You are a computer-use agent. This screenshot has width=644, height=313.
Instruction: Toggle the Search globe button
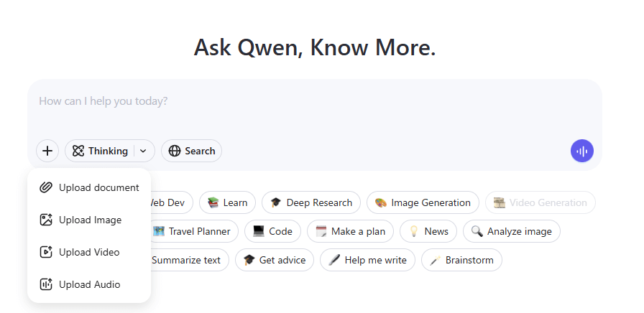point(191,151)
